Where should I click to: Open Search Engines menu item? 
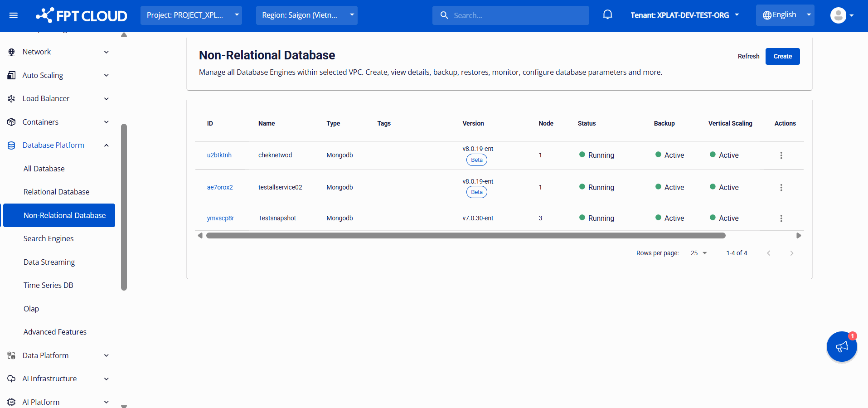click(48, 239)
